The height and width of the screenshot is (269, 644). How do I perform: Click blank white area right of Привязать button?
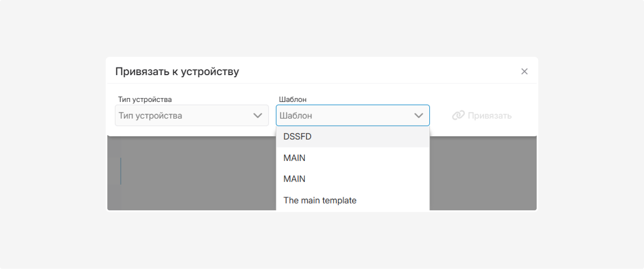[x=525, y=116]
